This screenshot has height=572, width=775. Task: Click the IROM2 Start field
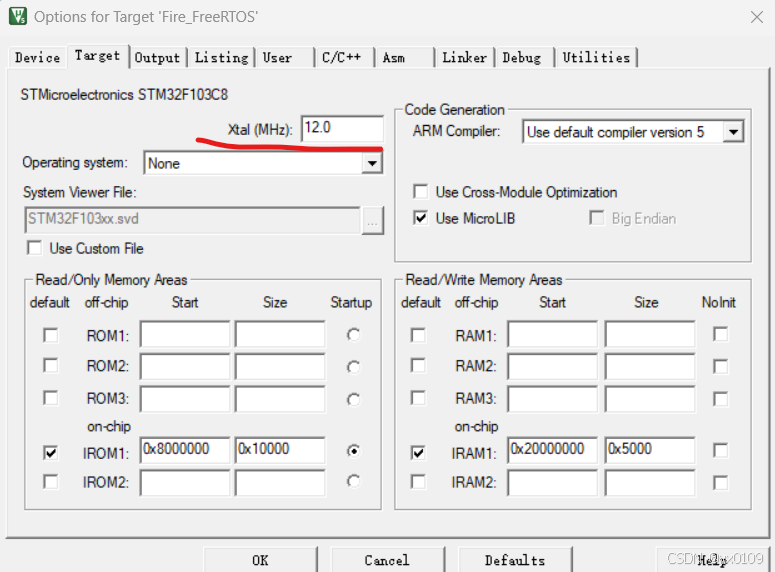[x=185, y=483]
